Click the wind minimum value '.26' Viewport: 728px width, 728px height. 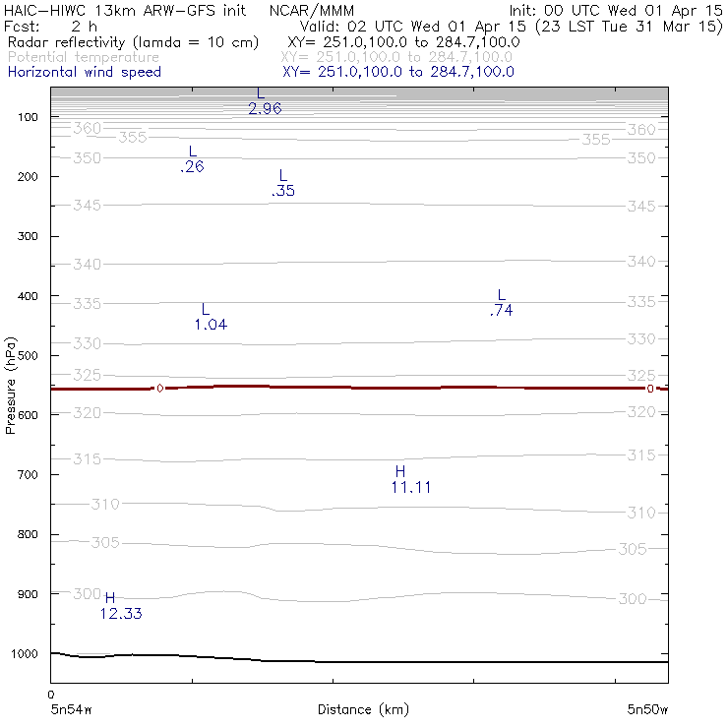coord(192,166)
